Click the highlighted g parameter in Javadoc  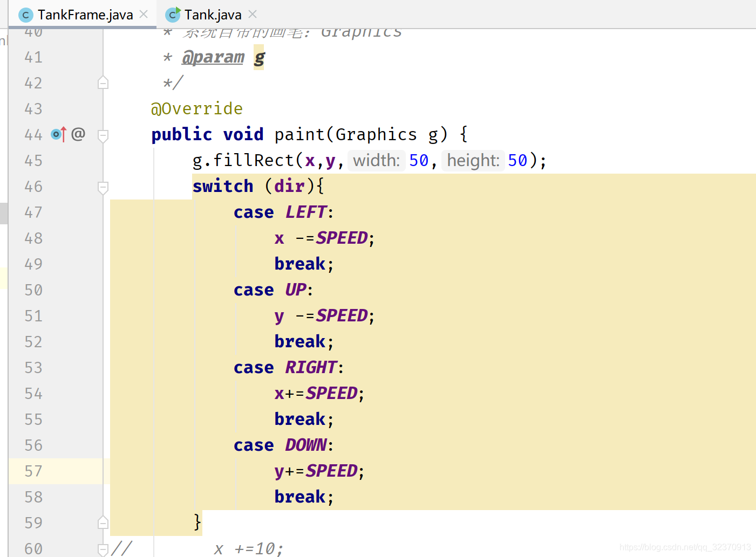click(259, 57)
